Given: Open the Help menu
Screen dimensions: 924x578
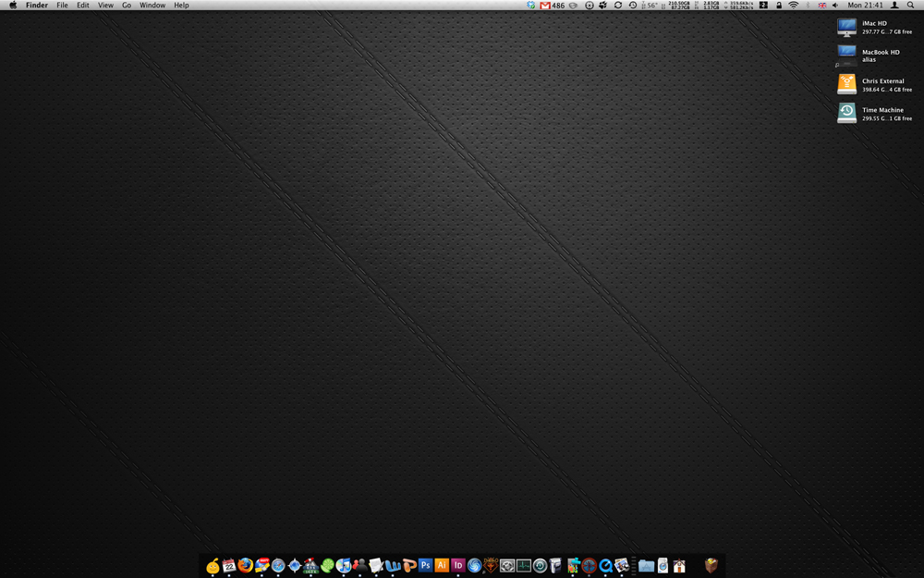Looking at the screenshot, I should [181, 5].
